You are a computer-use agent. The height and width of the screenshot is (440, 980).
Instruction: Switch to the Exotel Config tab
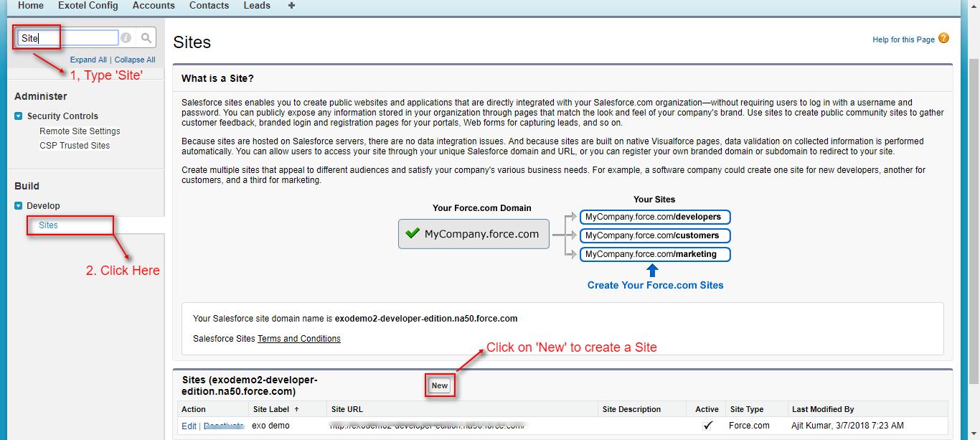(x=88, y=6)
